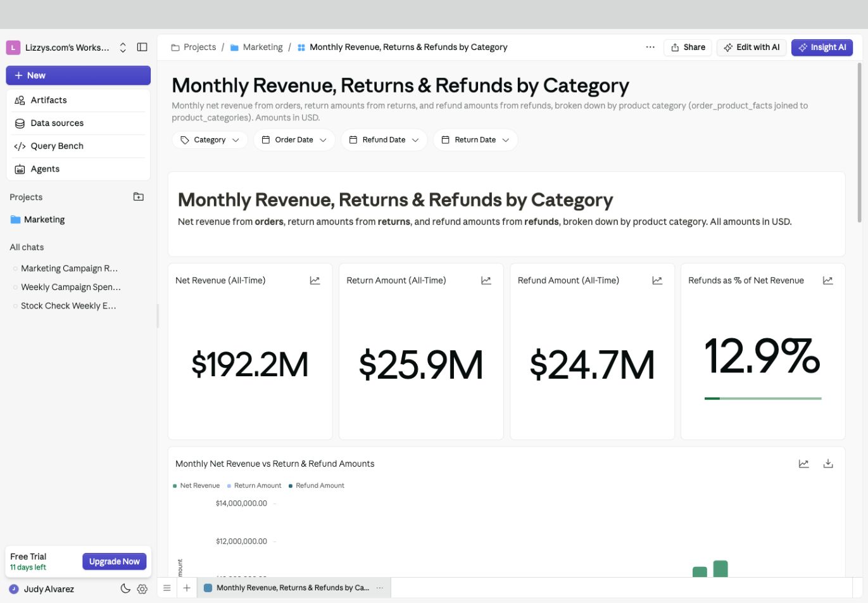This screenshot has width=868, height=603.
Task: Click chart icon on Refund Amount card
Action: point(657,281)
